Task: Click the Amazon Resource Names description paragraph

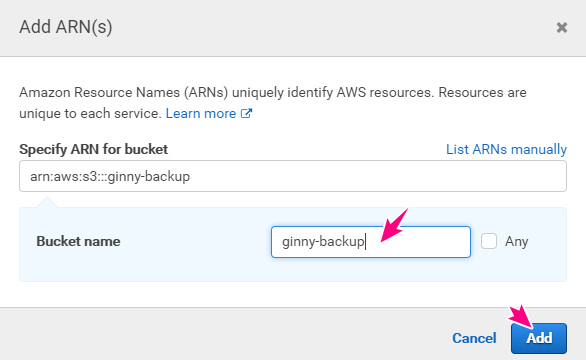Action: (x=273, y=103)
